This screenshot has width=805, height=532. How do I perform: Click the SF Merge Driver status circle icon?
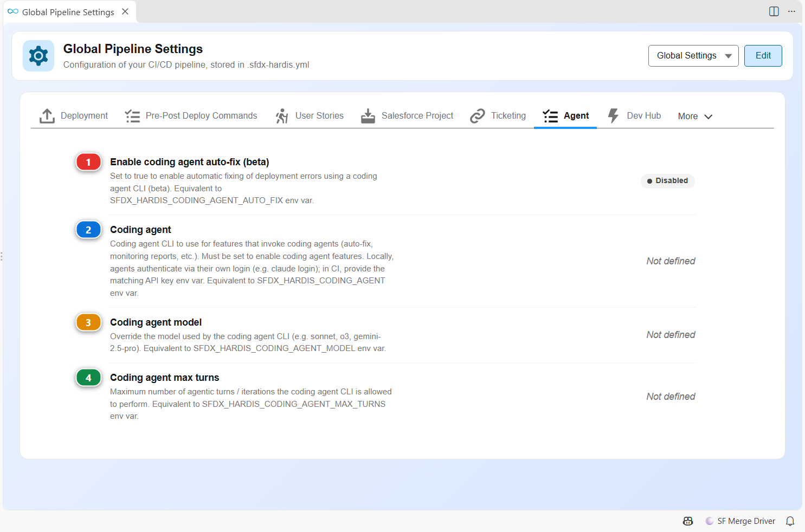tap(710, 521)
